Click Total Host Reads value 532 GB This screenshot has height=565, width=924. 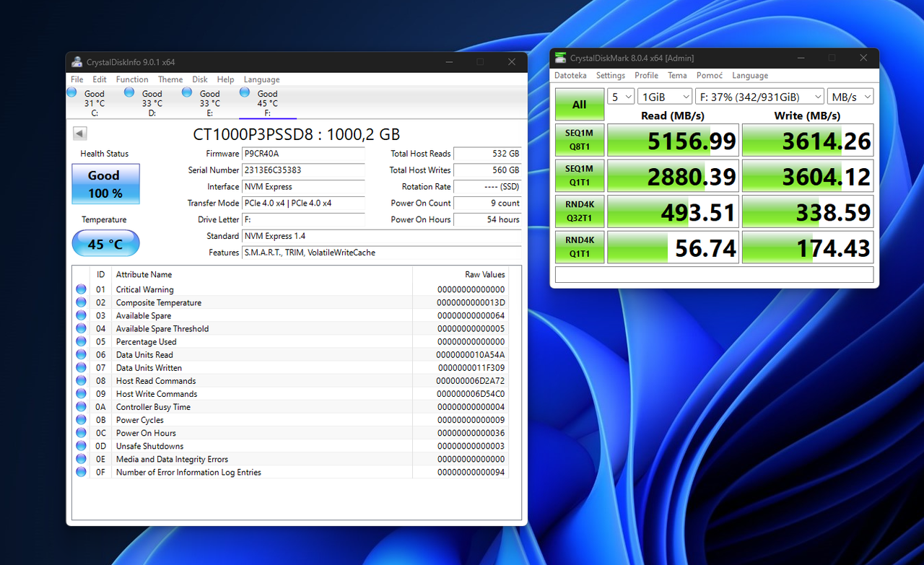tap(487, 154)
